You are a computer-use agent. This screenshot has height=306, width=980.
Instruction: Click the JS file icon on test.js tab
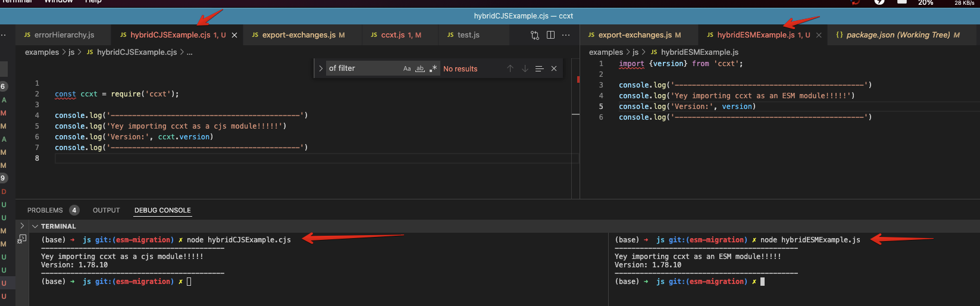click(x=450, y=35)
